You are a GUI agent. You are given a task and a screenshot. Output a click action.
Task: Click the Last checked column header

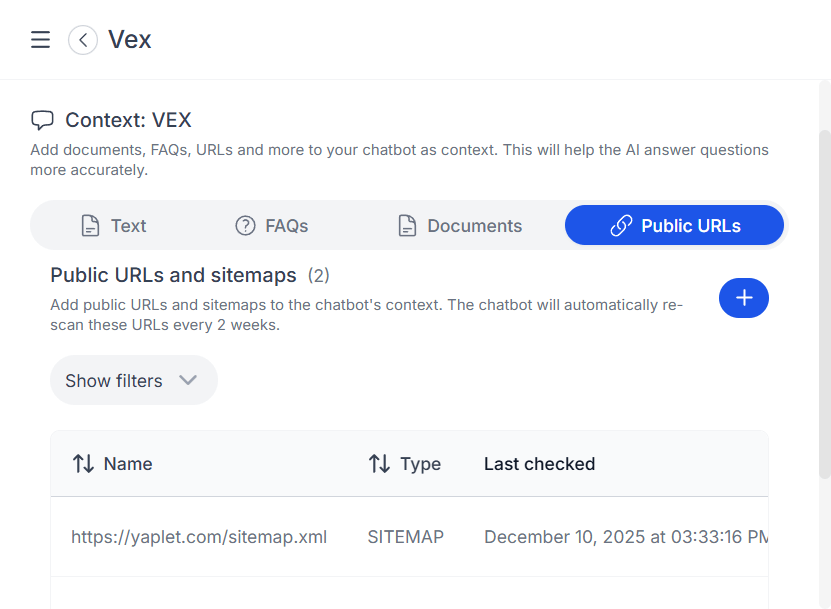click(x=539, y=464)
